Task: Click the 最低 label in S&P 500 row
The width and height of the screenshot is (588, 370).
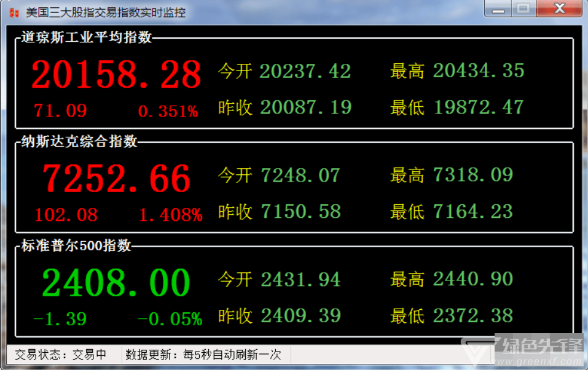Action: click(x=407, y=316)
